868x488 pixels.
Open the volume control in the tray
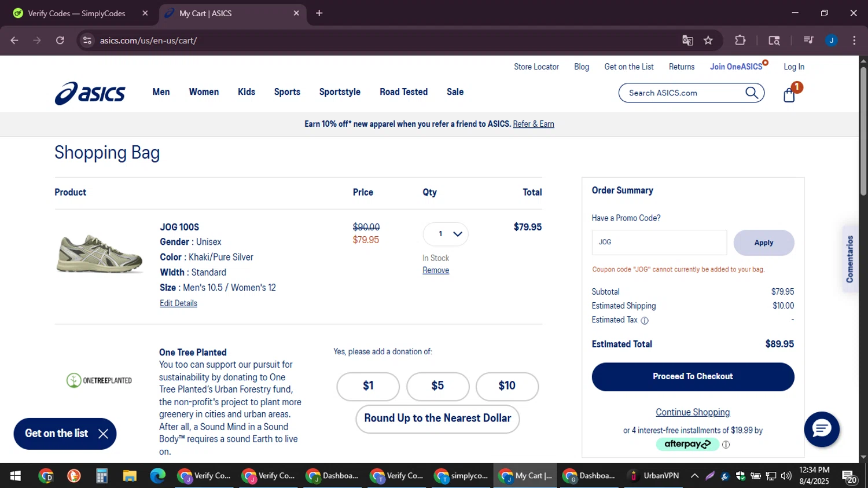tap(786, 476)
